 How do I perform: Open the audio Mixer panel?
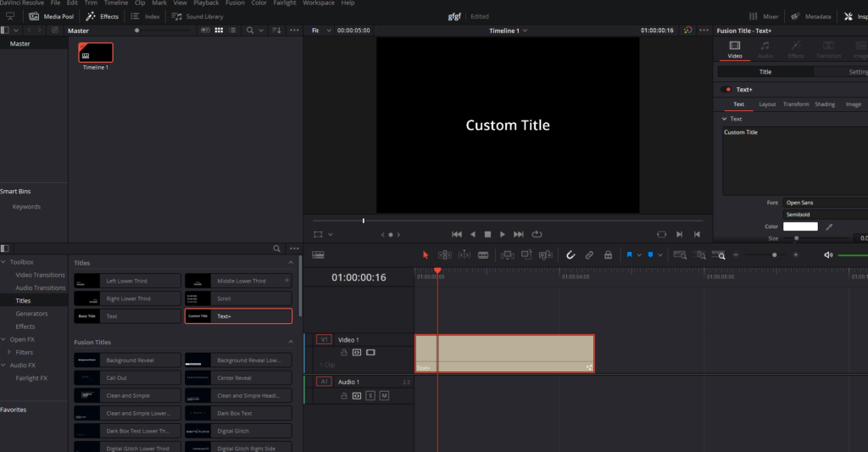[764, 16]
